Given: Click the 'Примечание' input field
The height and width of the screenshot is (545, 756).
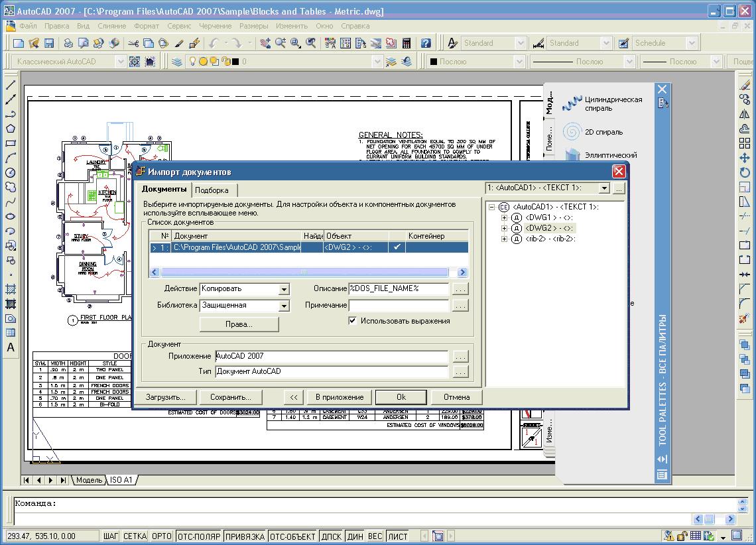Looking at the screenshot, I should tap(399, 305).
